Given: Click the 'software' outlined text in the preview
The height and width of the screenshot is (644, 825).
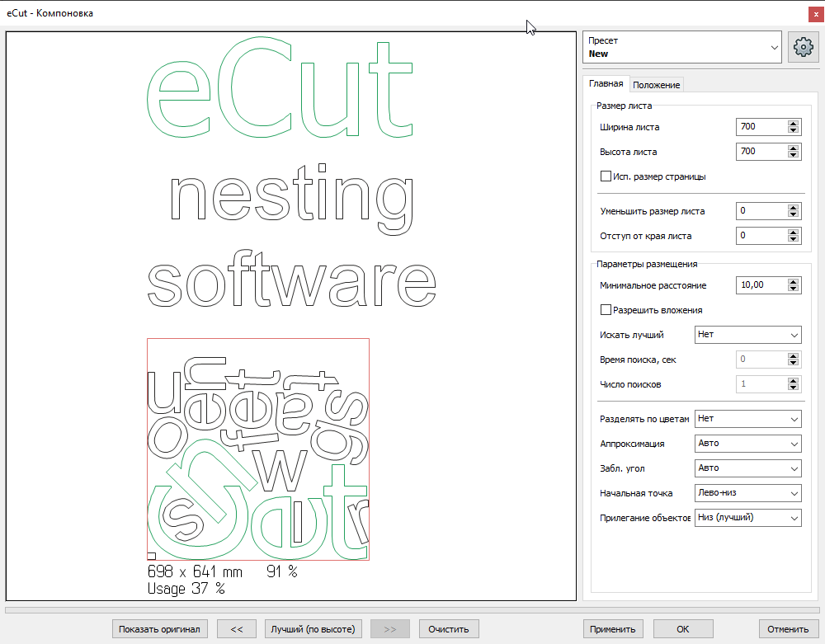Looking at the screenshot, I should 291,279.
